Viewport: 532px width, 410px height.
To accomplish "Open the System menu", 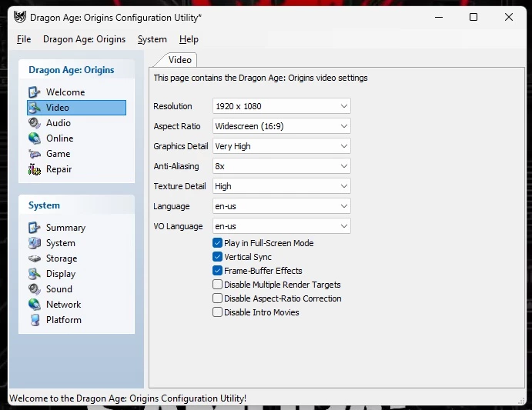I will pyautogui.click(x=152, y=39).
